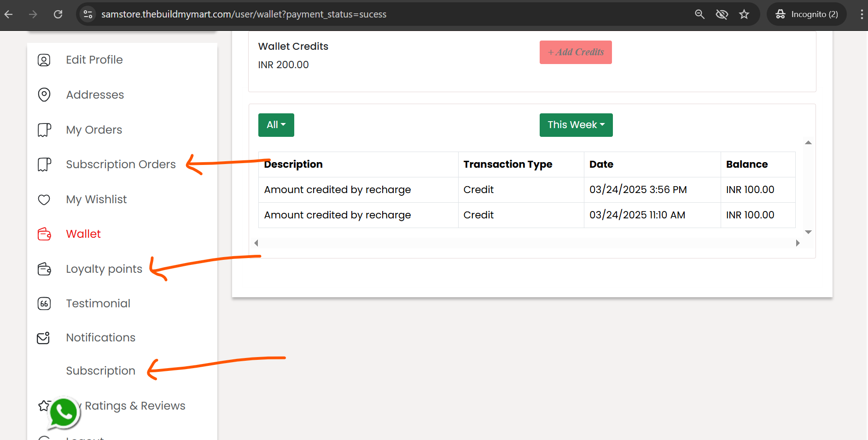Click the crossed-eye tracking protection icon
This screenshot has width=868, height=440.
(x=722, y=14)
